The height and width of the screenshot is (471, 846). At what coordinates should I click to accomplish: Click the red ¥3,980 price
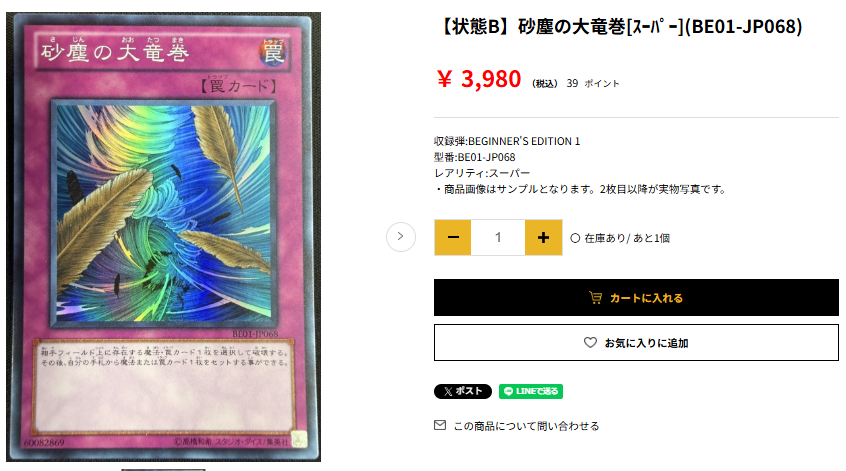point(479,79)
